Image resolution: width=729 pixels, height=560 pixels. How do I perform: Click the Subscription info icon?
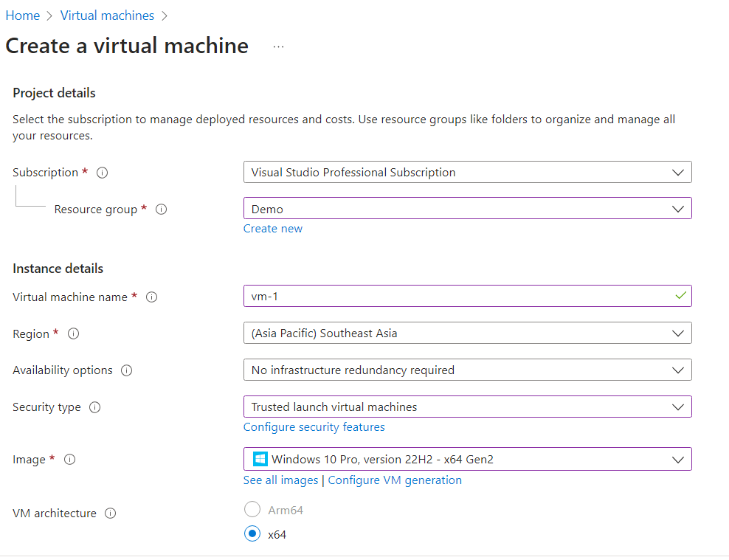point(102,173)
